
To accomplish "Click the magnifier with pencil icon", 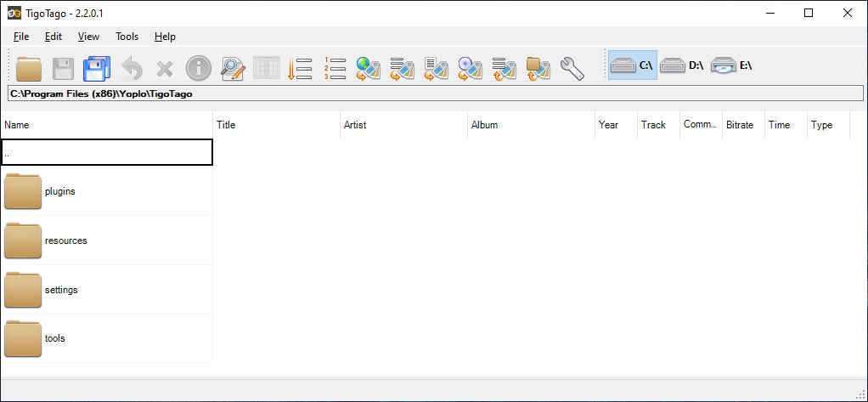I will (x=232, y=66).
